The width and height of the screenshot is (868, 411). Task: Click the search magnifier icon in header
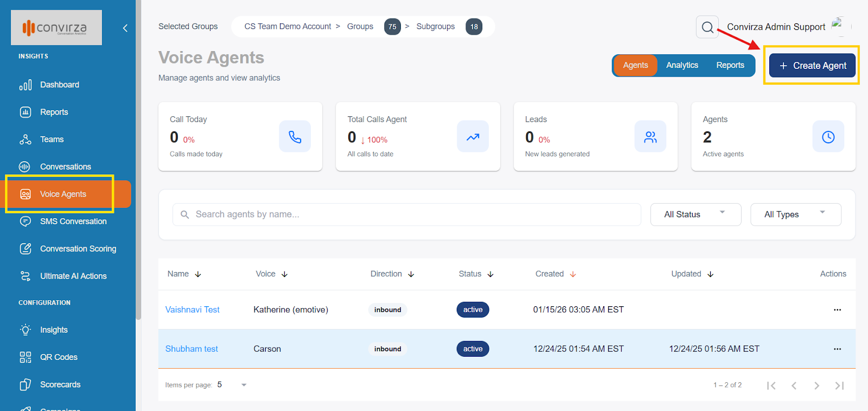pyautogui.click(x=707, y=27)
